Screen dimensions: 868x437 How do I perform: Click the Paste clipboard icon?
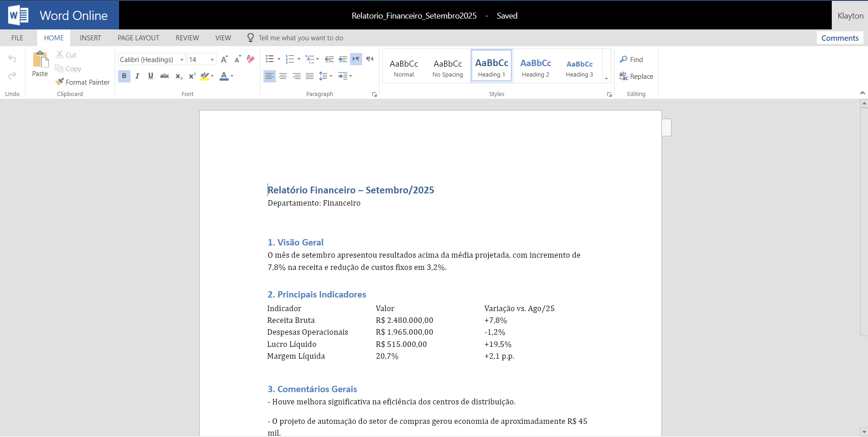[40, 60]
